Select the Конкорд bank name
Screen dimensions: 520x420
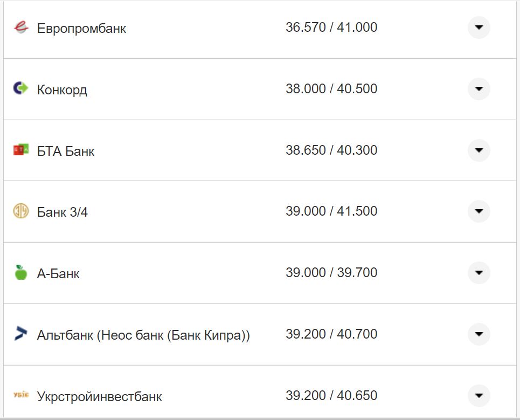62,89
